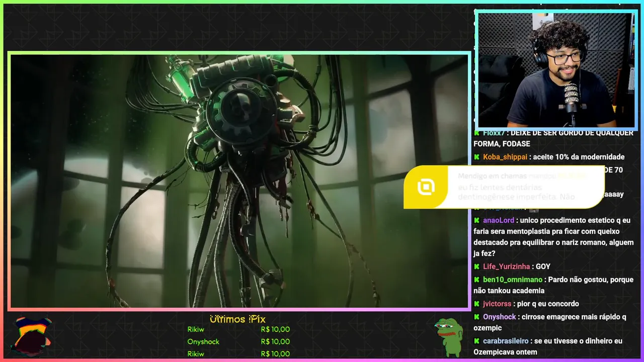Screen dimensions: 644x362
Task: Click the Kick badge beside Floxx7
Action: click(476, 133)
